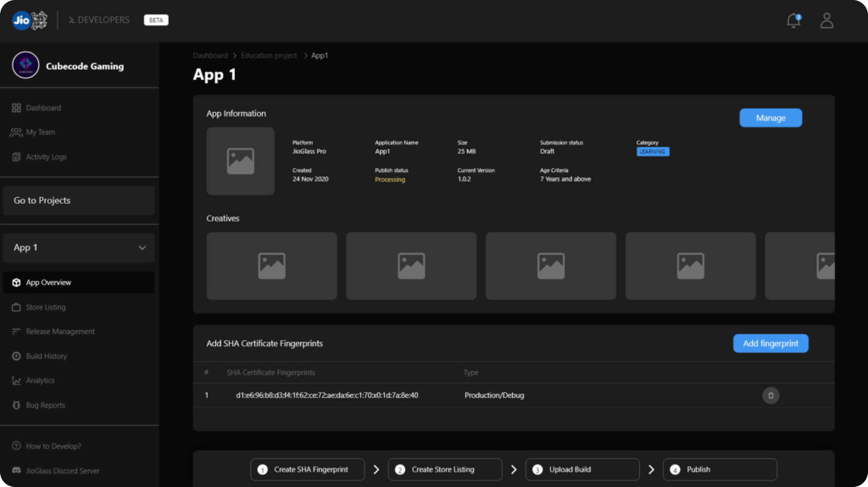Expand the App 1 selector dropdown
Image resolution: width=868 pixels, height=487 pixels.
coord(79,248)
